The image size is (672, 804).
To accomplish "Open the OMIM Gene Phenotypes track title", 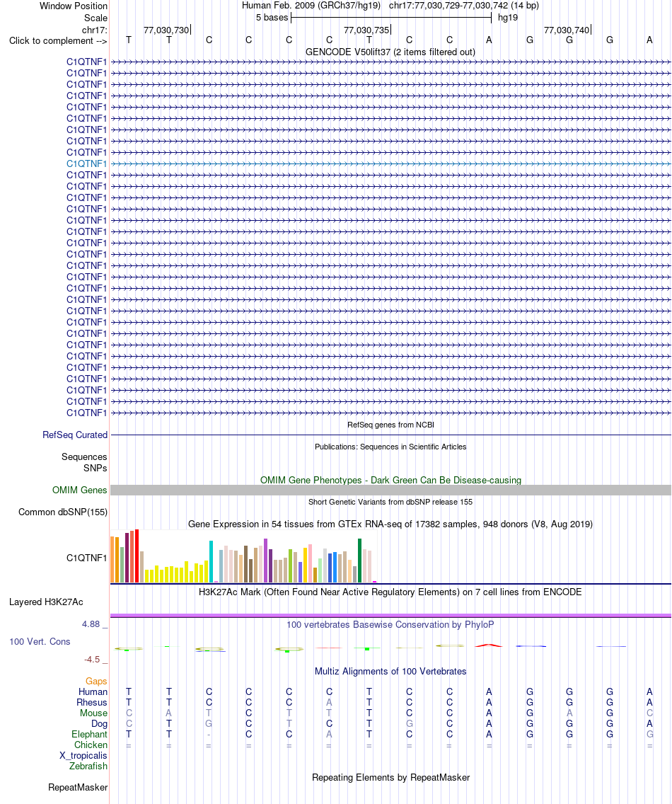I will coord(390,480).
